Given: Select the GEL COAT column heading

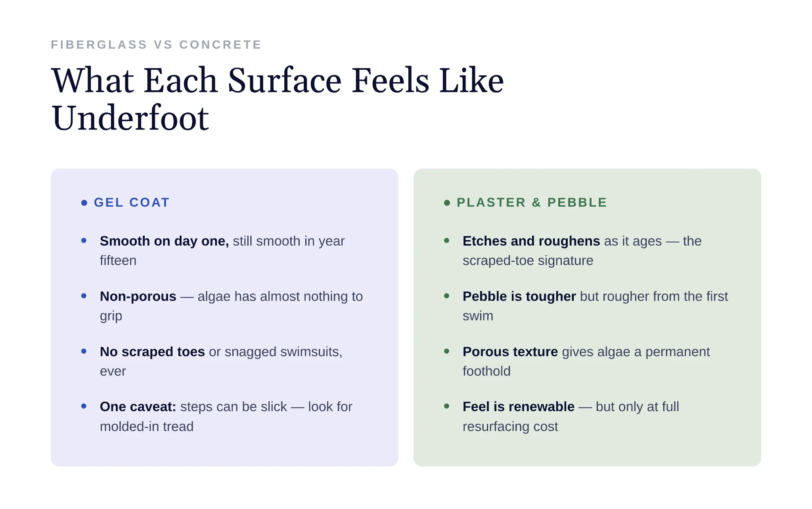Looking at the screenshot, I should tap(132, 202).
